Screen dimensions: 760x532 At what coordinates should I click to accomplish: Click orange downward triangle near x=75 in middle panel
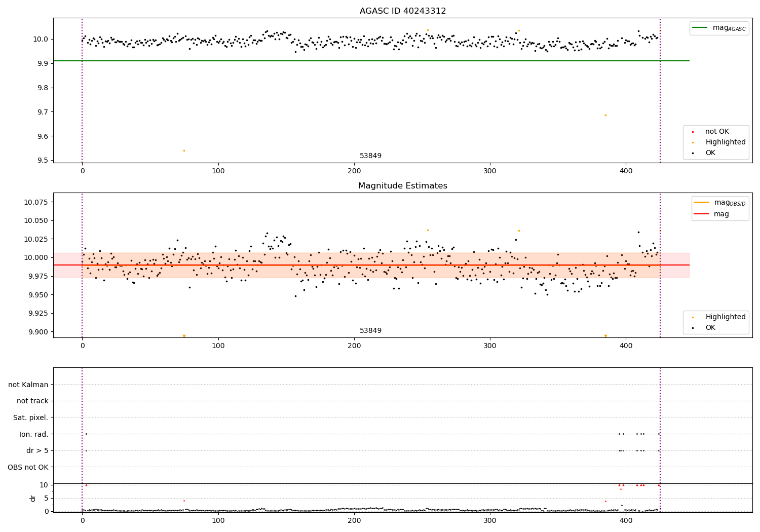pos(184,336)
